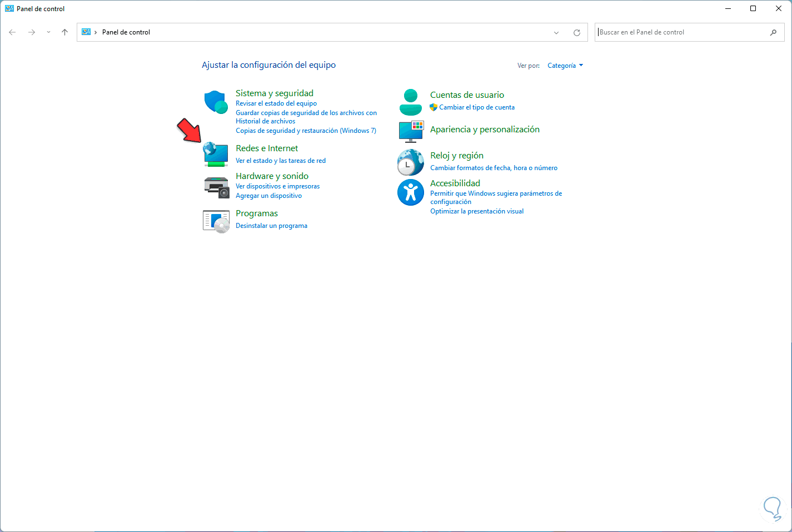
Task: Expand the address path chevron before Panel de control
Action: coord(96,32)
